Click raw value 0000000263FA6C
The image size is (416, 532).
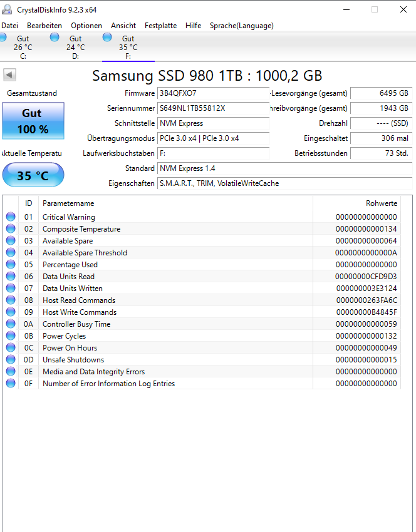[367, 300]
